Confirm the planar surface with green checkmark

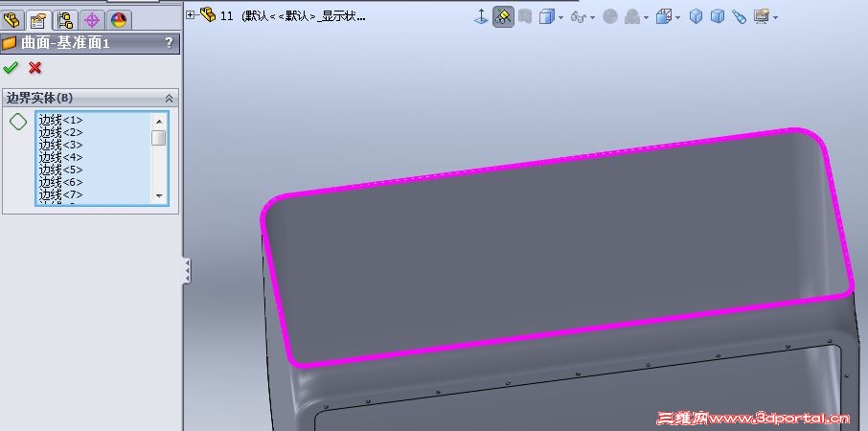coord(11,67)
